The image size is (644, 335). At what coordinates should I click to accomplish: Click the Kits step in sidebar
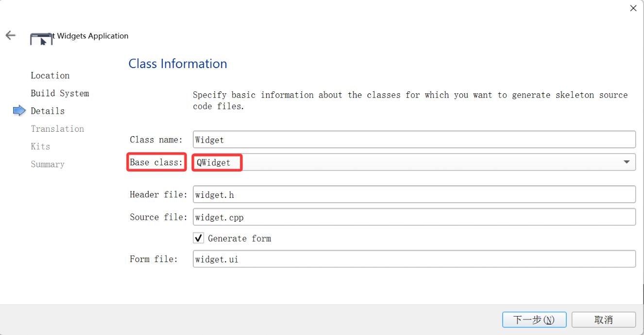tap(40, 146)
